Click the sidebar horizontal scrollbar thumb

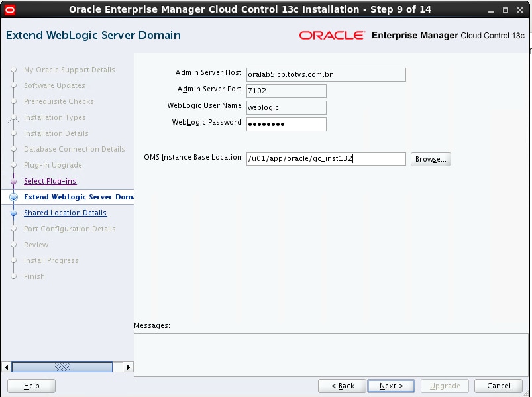tap(62, 367)
